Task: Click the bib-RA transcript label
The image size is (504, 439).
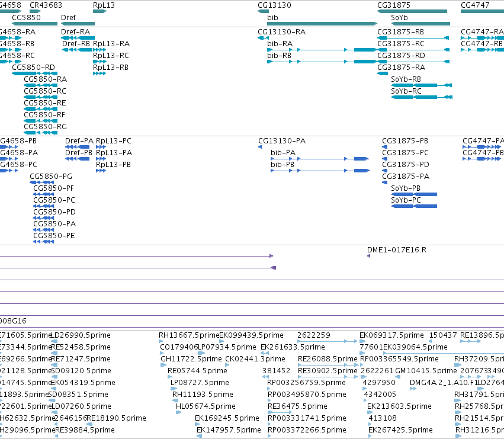Action: [x=280, y=43]
